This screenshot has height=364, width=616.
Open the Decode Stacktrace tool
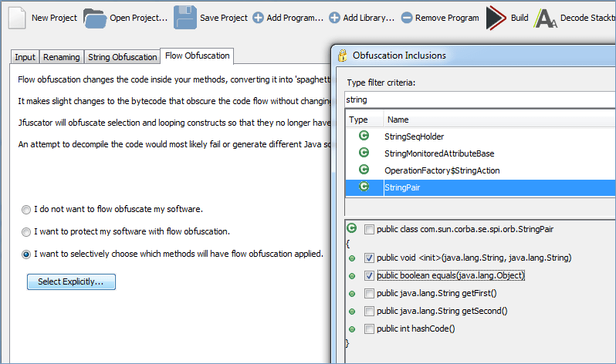coord(547,18)
